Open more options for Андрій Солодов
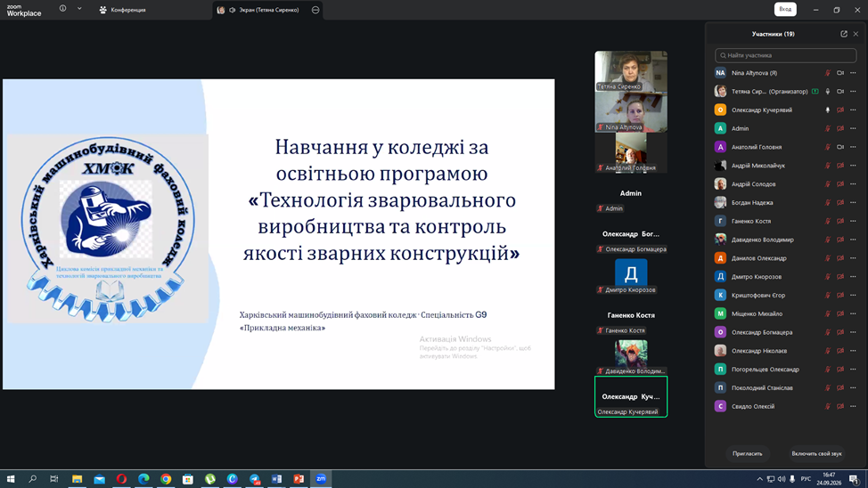Image resolution: width=868 pixels, height=488 pixels. pyautogui.click(x=853, y=184)
